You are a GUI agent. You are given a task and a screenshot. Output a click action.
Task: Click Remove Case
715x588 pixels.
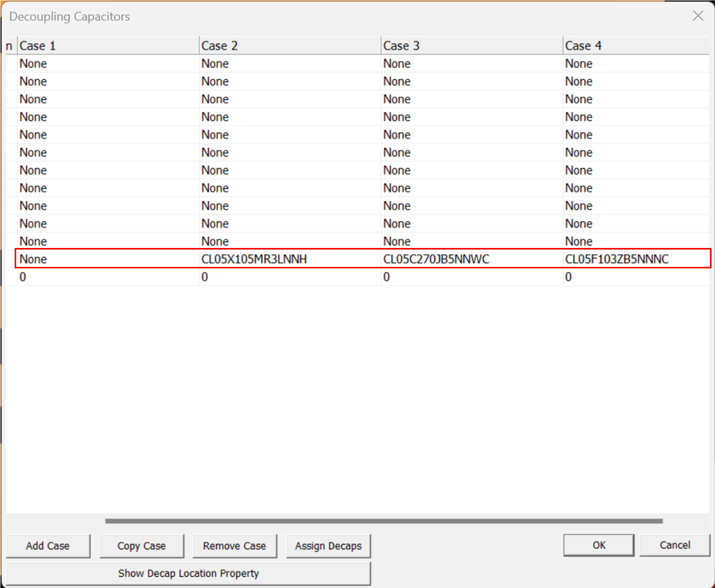click(x=234, y=546)
